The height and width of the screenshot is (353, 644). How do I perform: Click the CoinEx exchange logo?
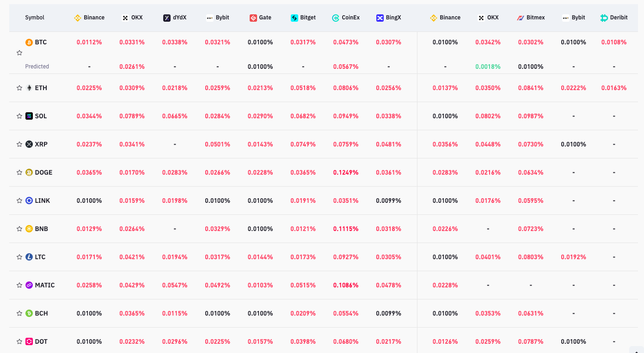pyautogui.click(x=336, y=18)
